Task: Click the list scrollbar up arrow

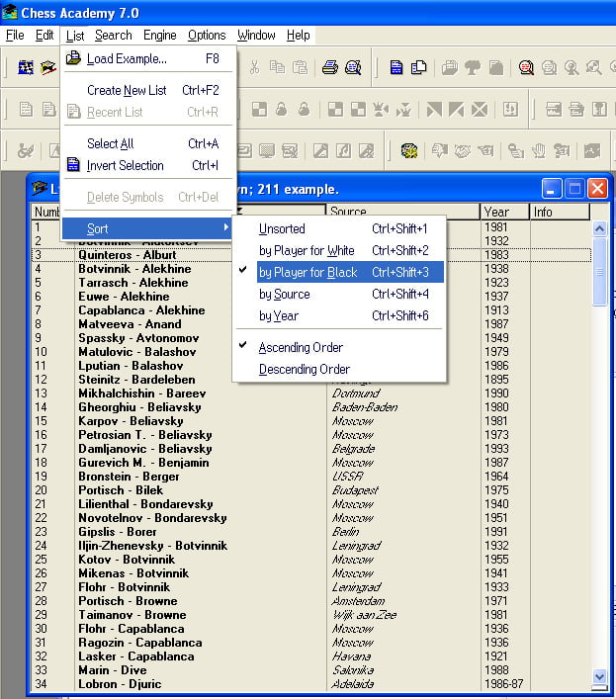Action: point(599,229)
